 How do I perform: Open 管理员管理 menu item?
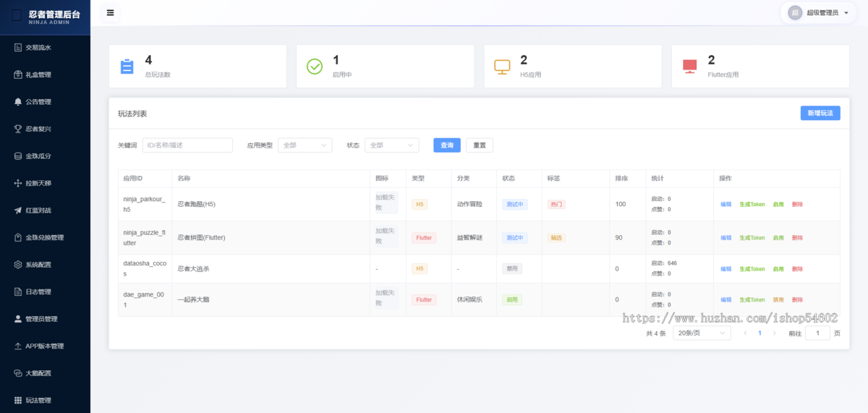click(x=45, y=319)
